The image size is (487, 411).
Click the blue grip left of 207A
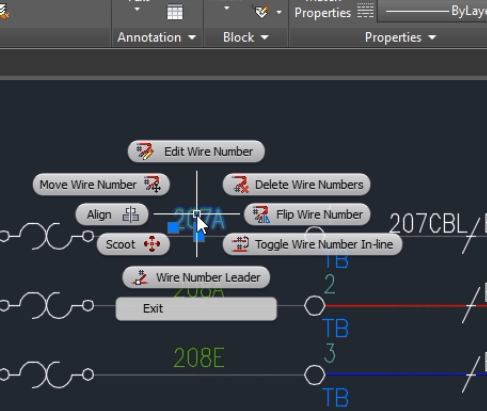pyautogui.click(x=173, y=228)
